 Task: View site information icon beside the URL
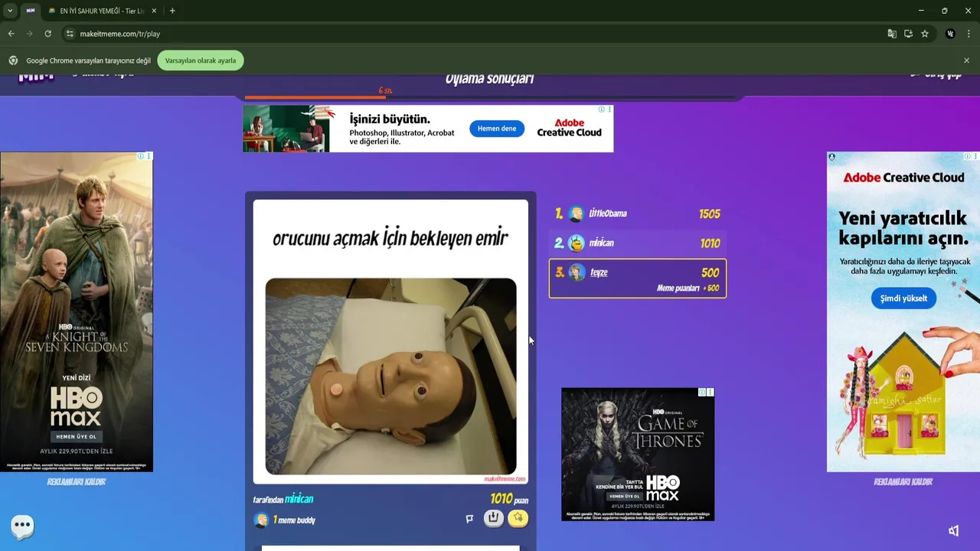[x=70, y=34]
